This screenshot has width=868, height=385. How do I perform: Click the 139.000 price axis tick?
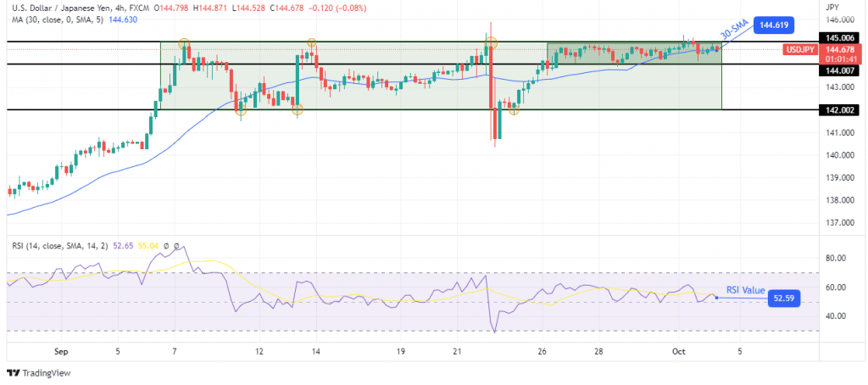(838, 178)
